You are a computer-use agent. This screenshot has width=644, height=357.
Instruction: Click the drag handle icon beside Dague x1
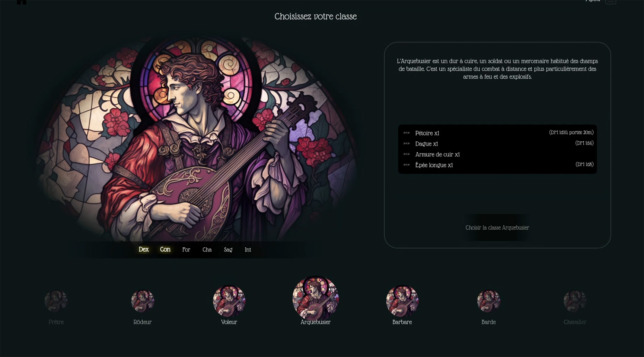pos(407,144)
